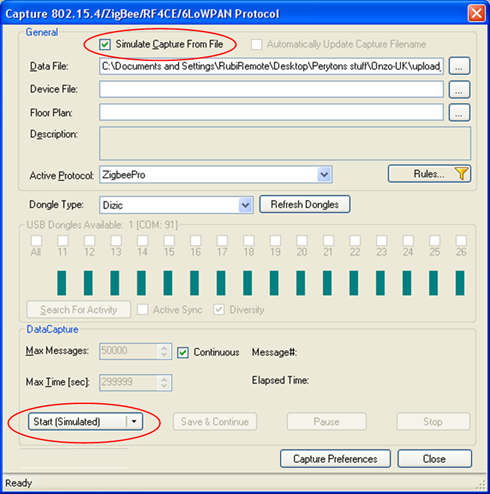
Task: Browse for Device File with ellipsis button
Action: coord(459,89)
